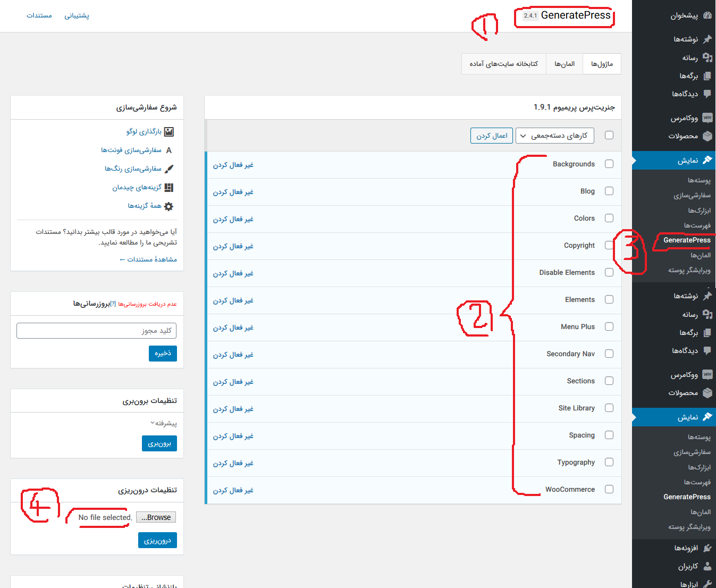716x588 pixels.
Task: Click the box icon of محصولات in the upper sidebar copy
Action: point(707,136)
